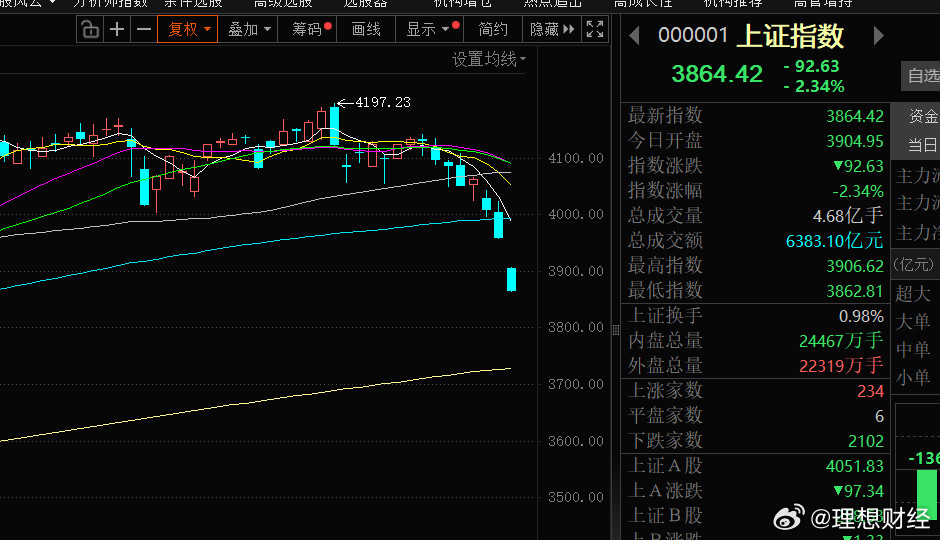940x540 pixels.
Task: Click the tall cyan candle under 4197.23 peak
Action: [334, 125]
